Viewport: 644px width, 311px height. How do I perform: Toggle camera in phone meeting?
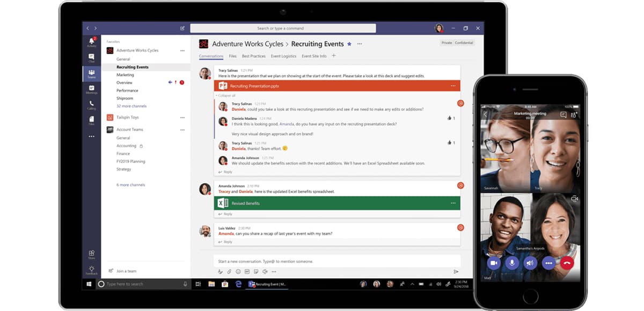[x=493, y=263]
